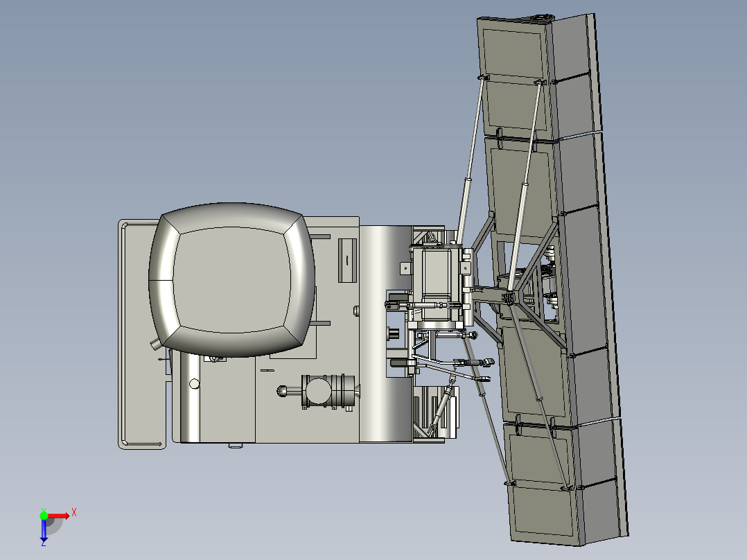747x560 pixels.
Task: Click the blue Z axis of the triad
Action: click(44, 532)
